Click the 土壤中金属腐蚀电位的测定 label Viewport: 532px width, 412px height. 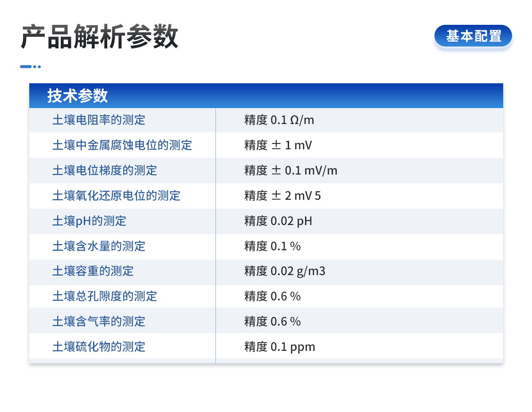pos(122,145)
